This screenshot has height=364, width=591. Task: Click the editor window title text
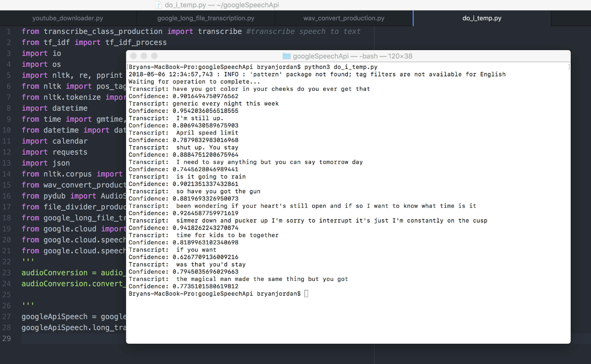222,5
